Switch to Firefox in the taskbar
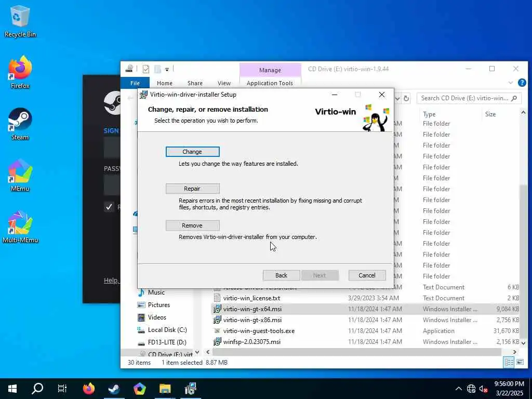The image size is (532, 399). (89, 389)
